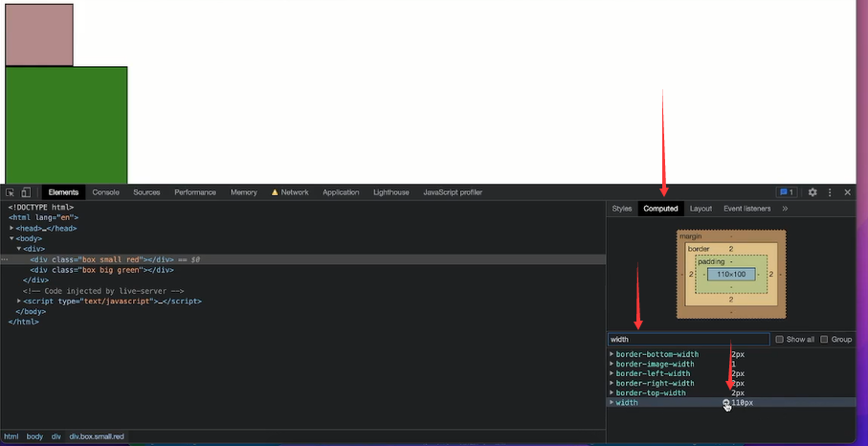Screen dimensions: 868x446
Task: Open the issues counter badge
Action: coord(786,192)
